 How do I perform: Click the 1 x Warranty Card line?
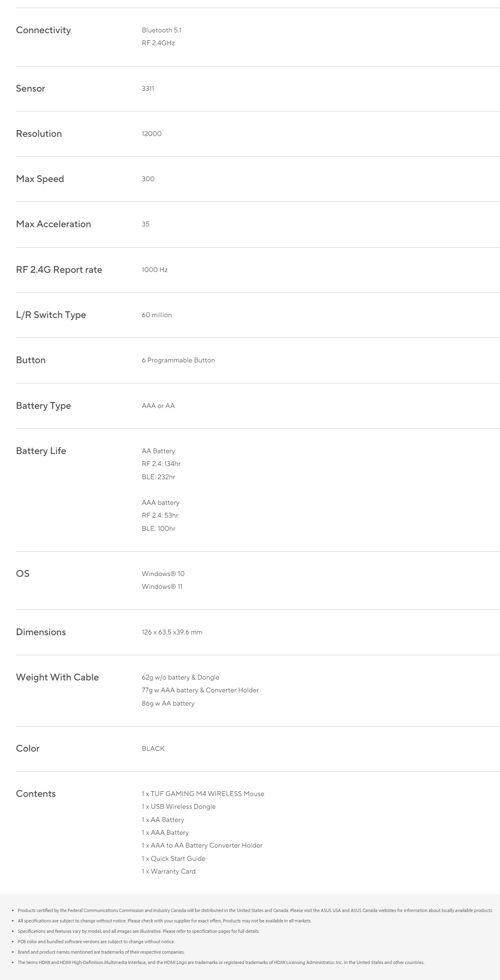[x=168, y=871]
